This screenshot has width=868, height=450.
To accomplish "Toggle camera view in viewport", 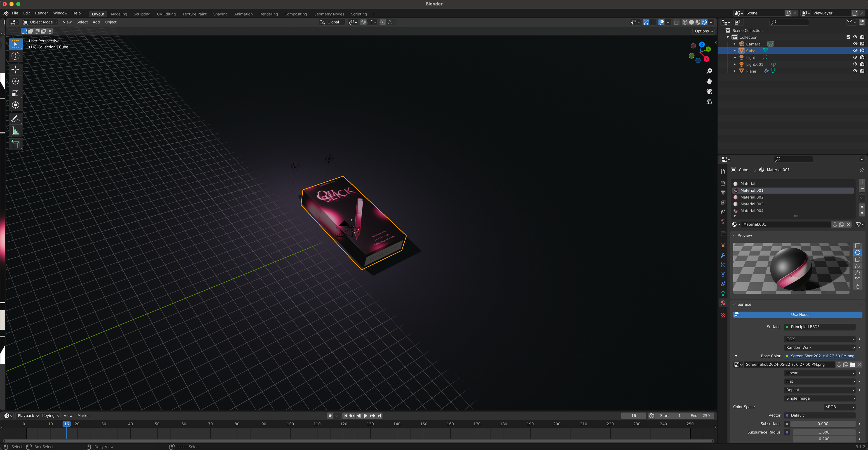I will tap(709, 92).
